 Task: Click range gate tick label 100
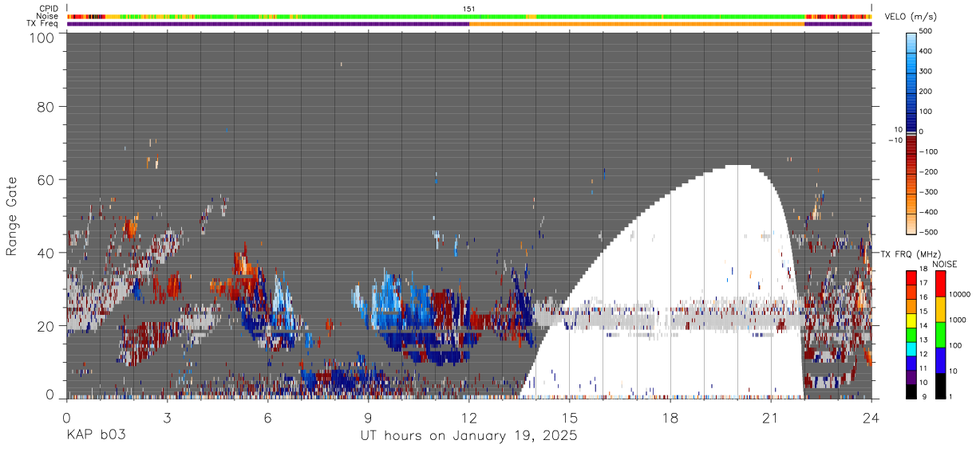[42, 37]
